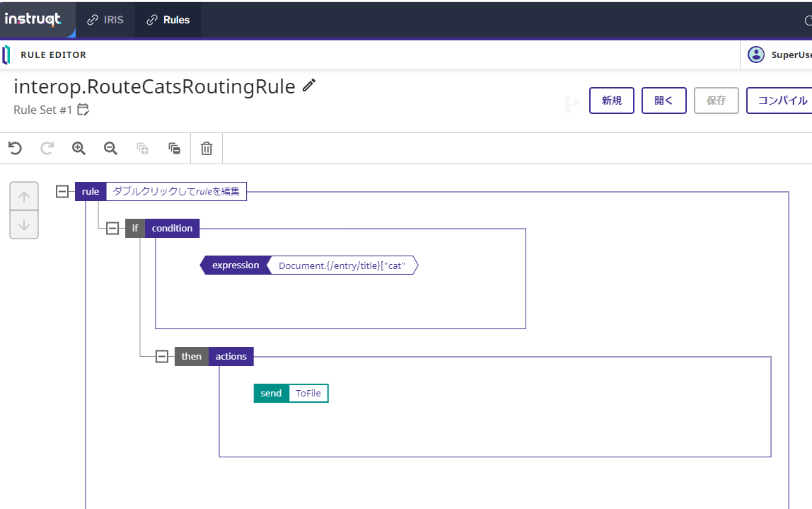This screenshot has height=509, width=812.
Task: Select the send ToFile action
Action: 291,393
